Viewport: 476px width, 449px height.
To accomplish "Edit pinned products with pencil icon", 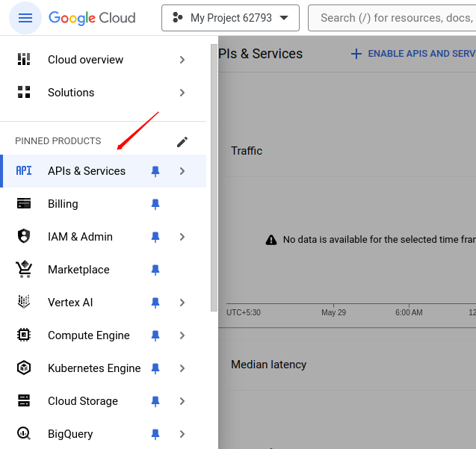I will [182, 142].
